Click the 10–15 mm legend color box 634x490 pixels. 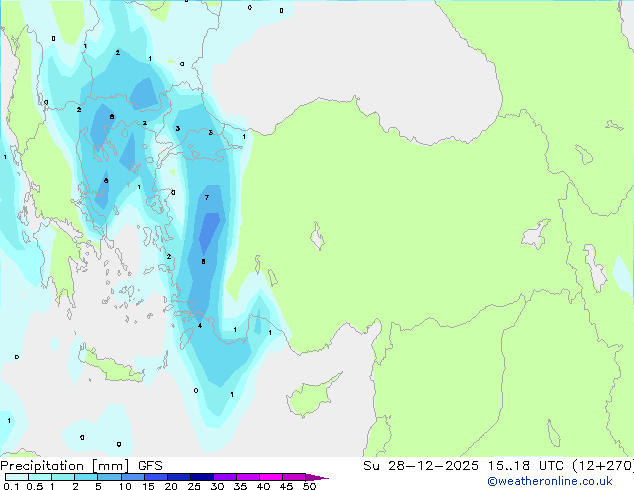pos(133,477)
